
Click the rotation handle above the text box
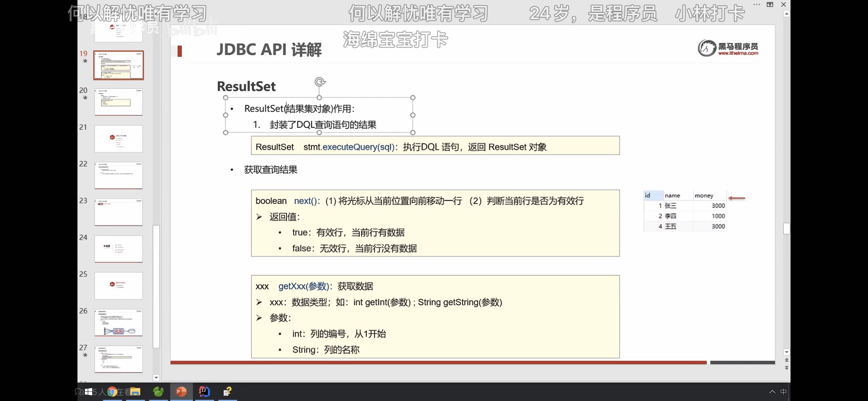319,82
